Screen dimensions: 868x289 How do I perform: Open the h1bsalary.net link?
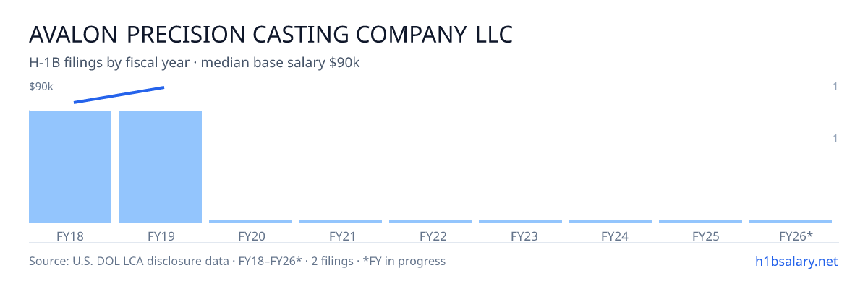pyautogui.click(x=796, y=261)
